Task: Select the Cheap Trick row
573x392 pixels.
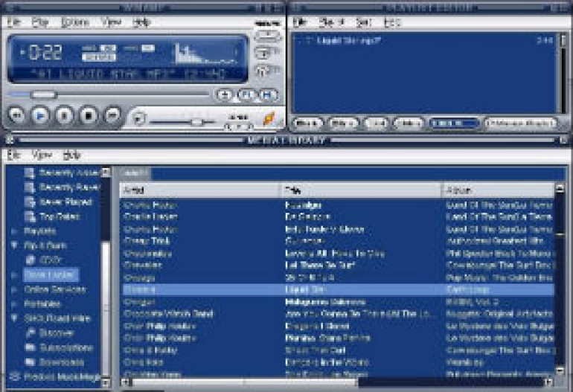Action: point(337,241)
